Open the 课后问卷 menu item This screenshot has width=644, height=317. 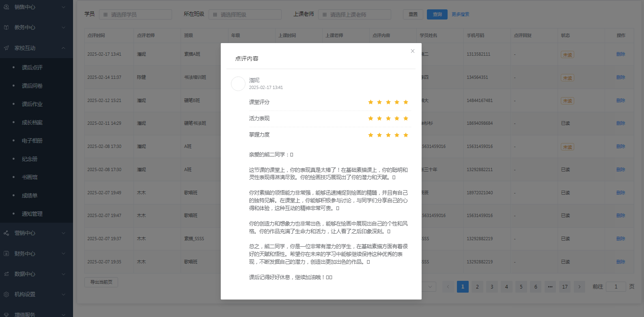tap(32, 86)
